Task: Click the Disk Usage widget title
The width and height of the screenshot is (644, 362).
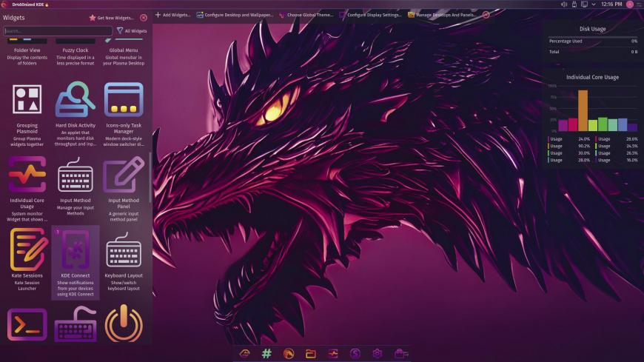Action: [x=592, y=29]
